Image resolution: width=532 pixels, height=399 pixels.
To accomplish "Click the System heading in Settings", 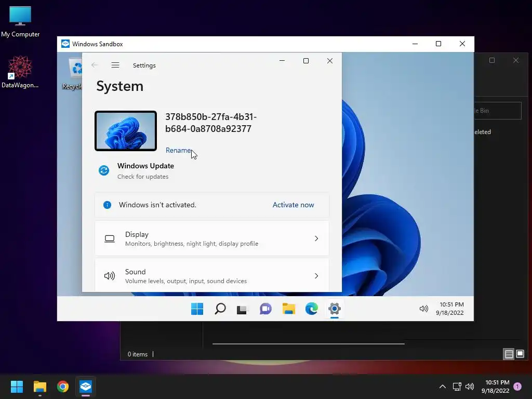I will 120,86.
